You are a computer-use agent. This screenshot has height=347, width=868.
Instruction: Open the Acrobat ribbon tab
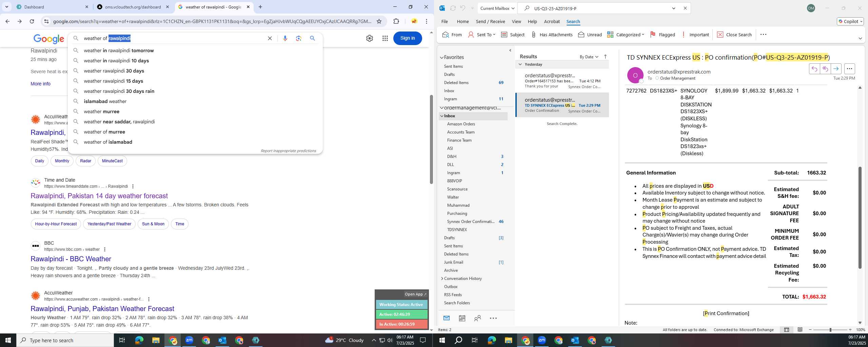[x=552, y=21]
